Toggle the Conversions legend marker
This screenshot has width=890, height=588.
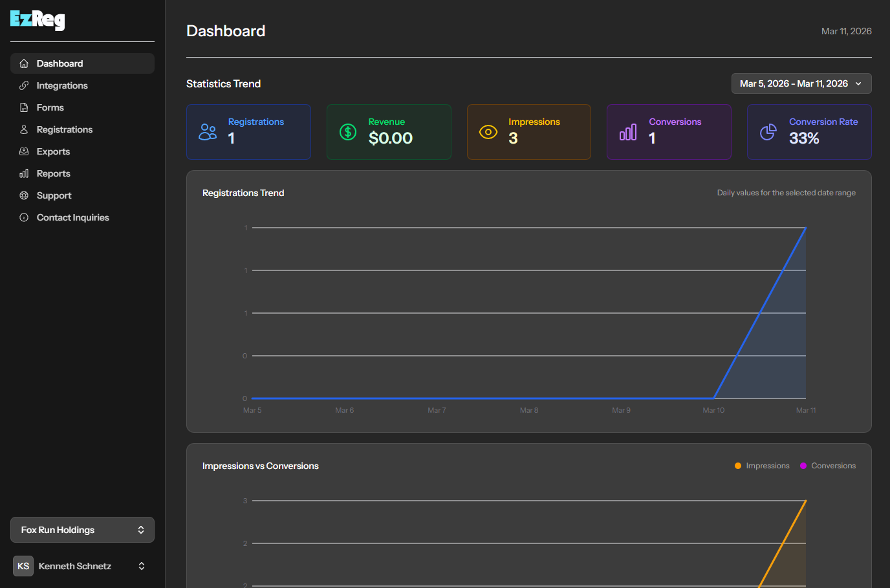pyautogui.click(x=803, y=465)
